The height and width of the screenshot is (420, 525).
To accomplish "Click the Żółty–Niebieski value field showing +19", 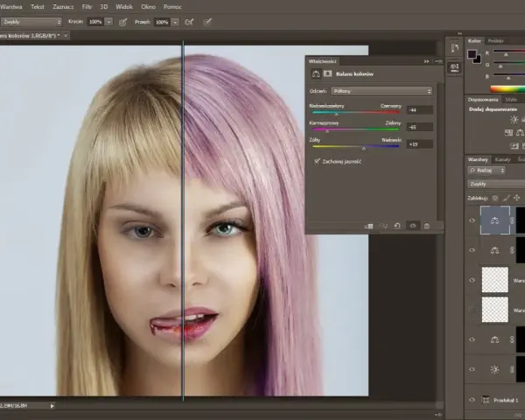I will (x=419, y=144).
